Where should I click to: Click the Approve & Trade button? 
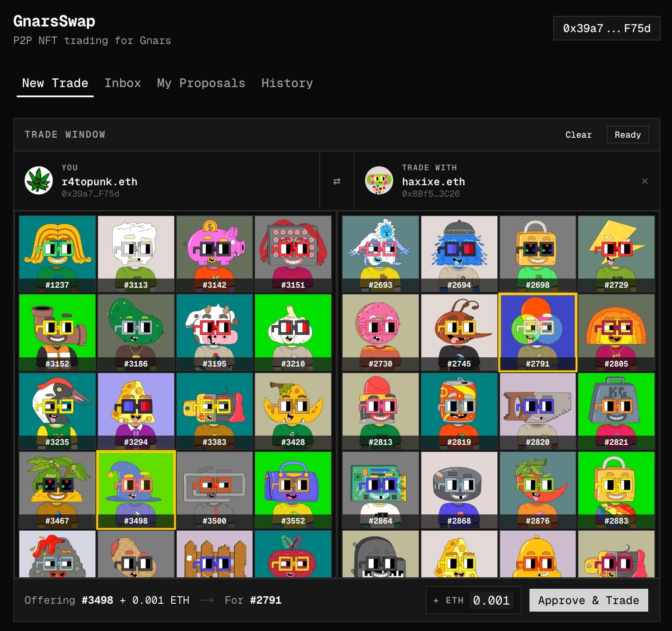coord(588,600)
